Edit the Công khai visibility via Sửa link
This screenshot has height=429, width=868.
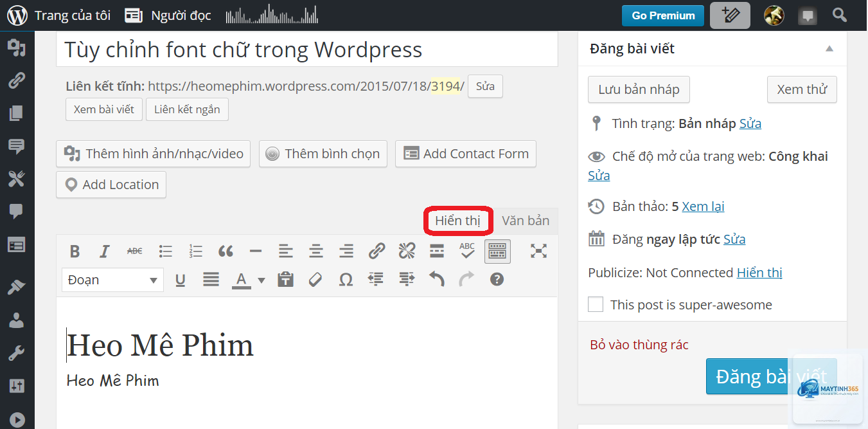pos(599,176)
